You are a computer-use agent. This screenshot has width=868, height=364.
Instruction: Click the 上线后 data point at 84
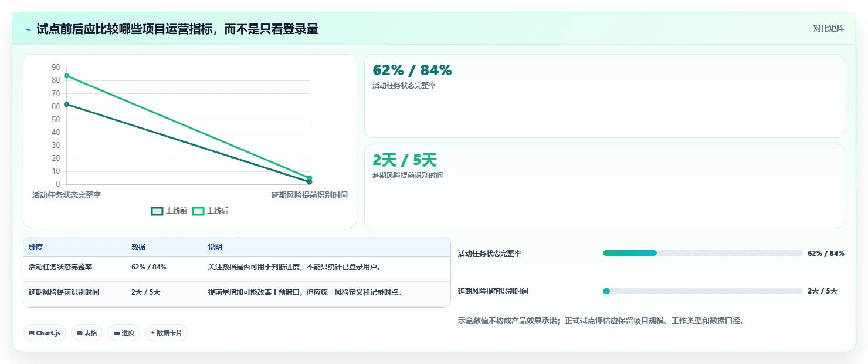[x=67, y=76]
